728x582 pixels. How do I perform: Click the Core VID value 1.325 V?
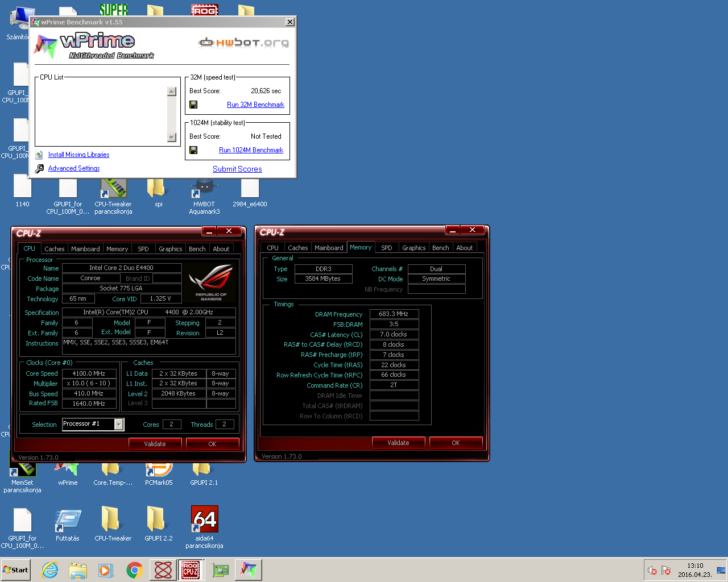point(160,298)
